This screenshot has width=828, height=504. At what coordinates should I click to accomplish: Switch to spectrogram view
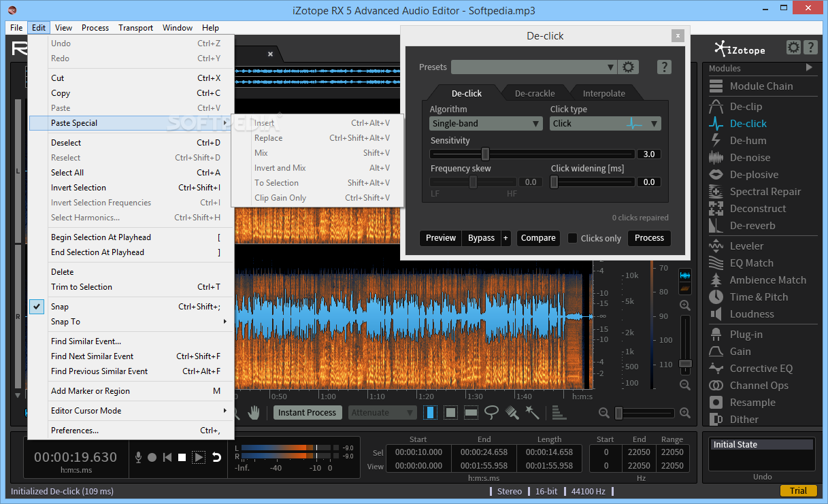coord(684,288)
